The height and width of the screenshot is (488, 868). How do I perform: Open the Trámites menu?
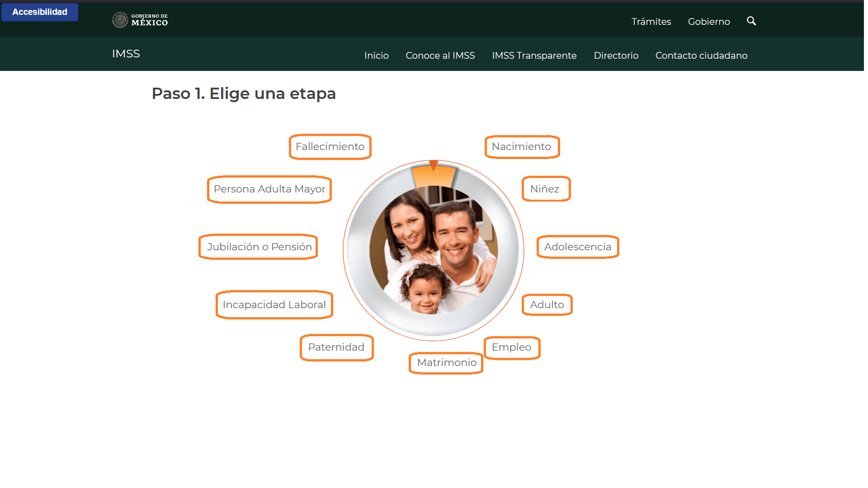coord(651,21)
